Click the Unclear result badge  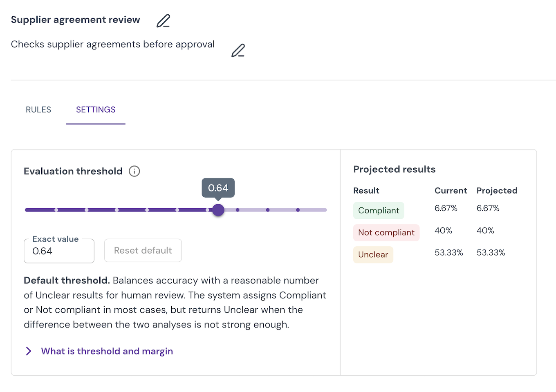coord(373,254)
